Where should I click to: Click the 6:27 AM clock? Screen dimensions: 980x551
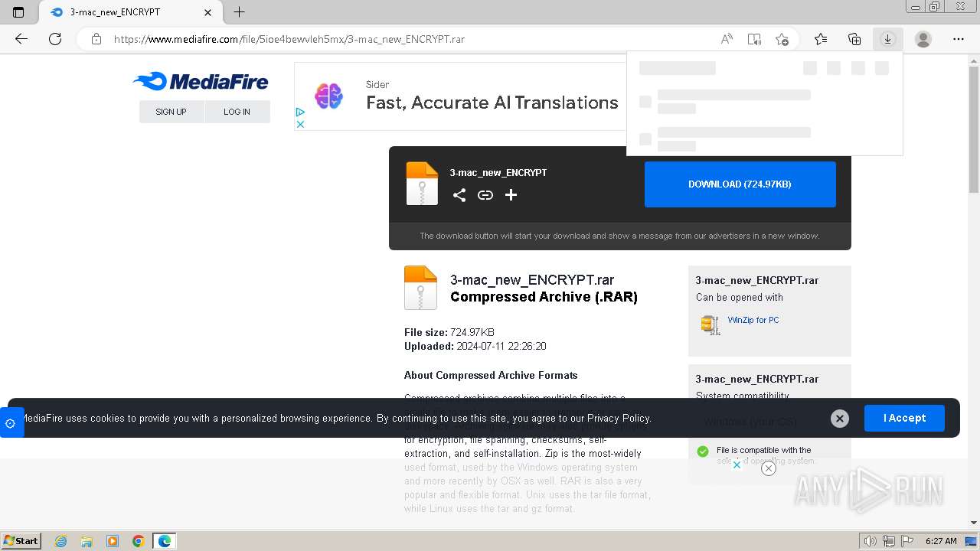941,541
